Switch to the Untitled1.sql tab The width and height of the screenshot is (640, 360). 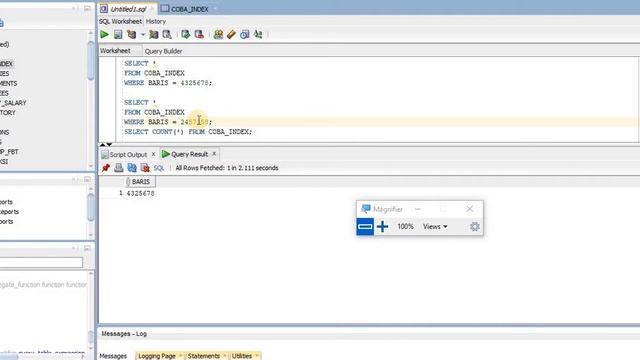pyautogui.click(x=128, y=9)
